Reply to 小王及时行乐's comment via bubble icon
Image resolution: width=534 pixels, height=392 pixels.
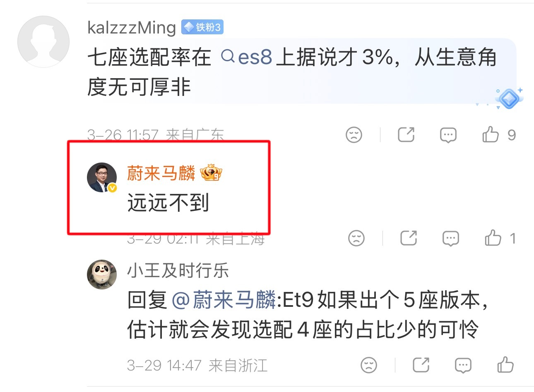click(463, 366)
